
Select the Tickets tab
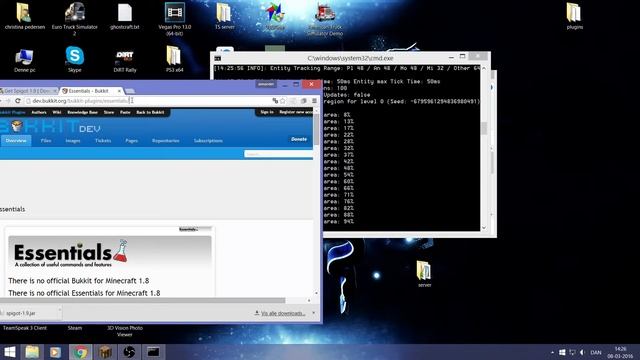[103, 140]
